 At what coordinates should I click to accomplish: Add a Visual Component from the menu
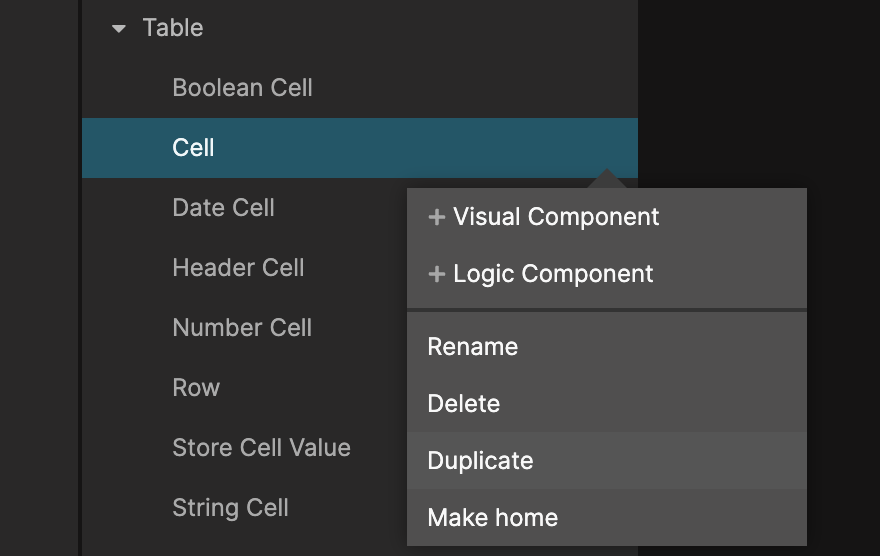(x=556, y=217)
